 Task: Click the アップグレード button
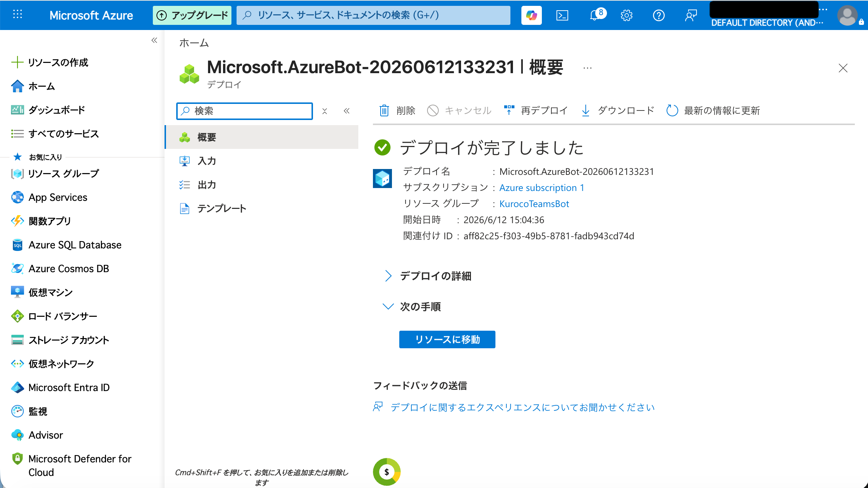tap(192, 15)
